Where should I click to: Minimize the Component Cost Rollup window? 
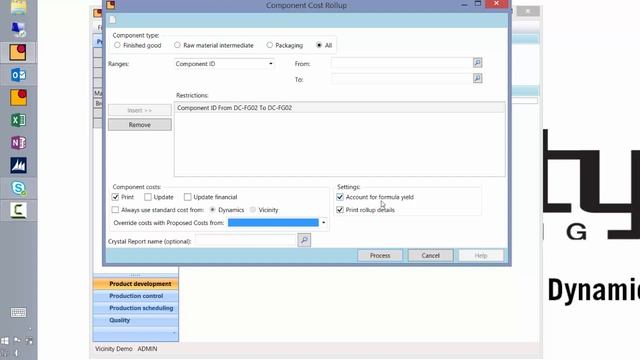[464, 4]
